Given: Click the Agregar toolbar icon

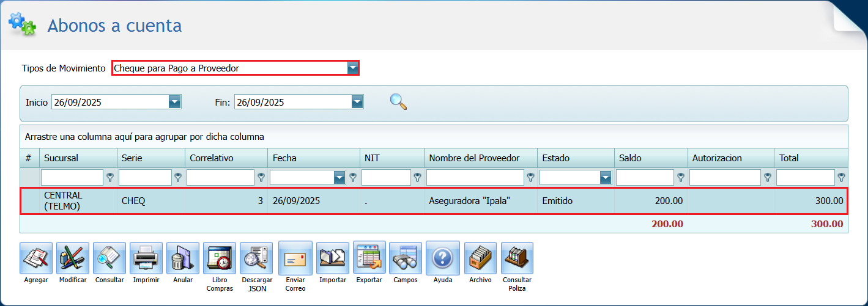Looking at the screenshot, I should coord(36,258).
